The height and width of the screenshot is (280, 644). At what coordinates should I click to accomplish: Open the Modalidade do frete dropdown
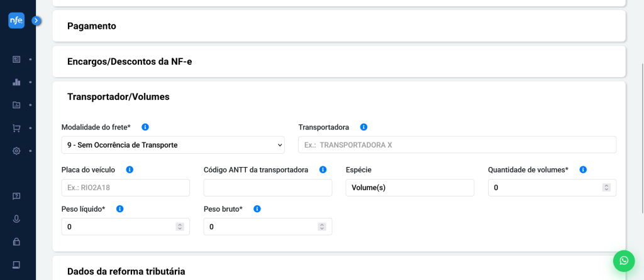(173, 145)
